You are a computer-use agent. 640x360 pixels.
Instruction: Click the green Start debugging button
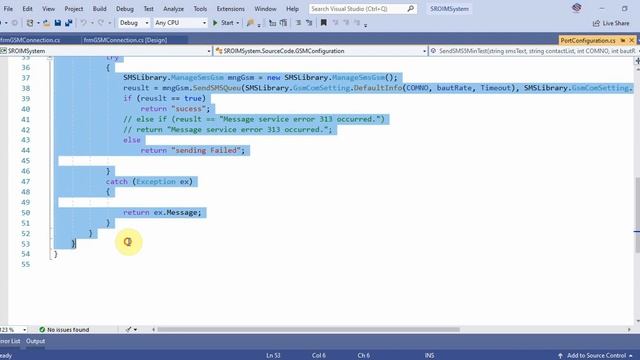223,23
